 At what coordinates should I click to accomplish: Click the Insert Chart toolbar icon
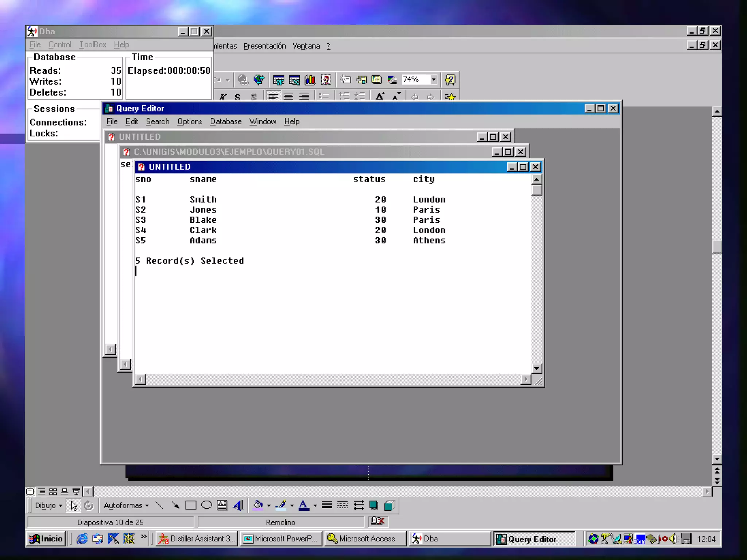point(310,80)
